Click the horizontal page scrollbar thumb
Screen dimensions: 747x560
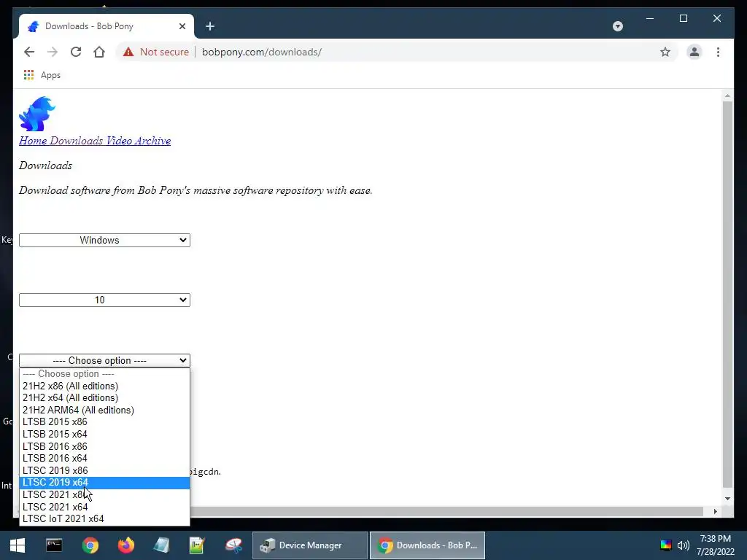(446, 511)
